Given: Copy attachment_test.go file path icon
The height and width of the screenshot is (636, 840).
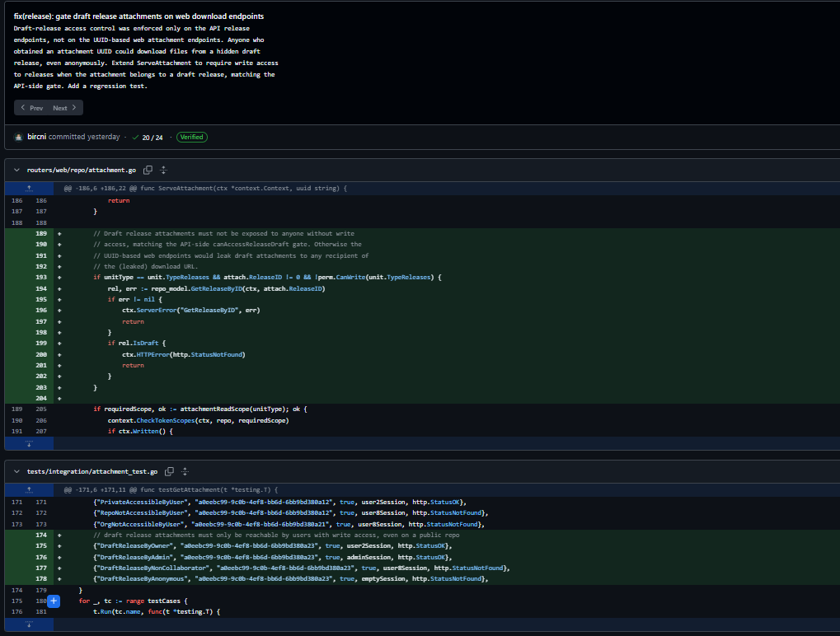Looking at the screenshot, I should [x=169, y=471].
